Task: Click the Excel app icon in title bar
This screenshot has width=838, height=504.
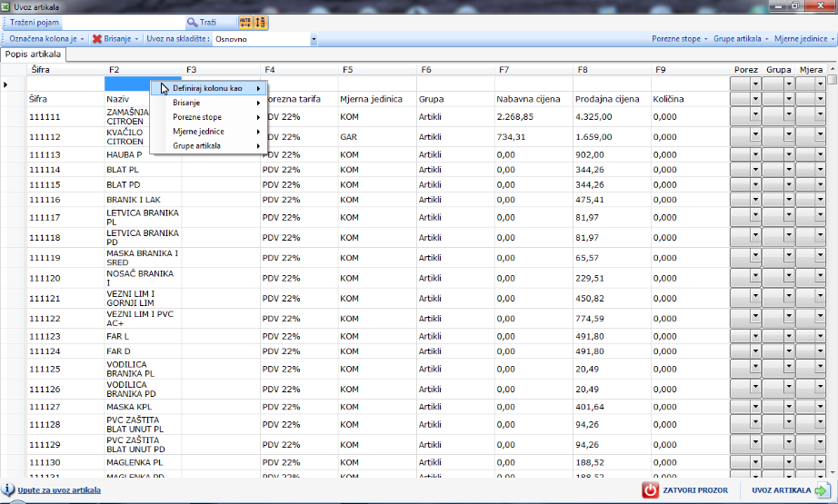Action: point(5,6)
